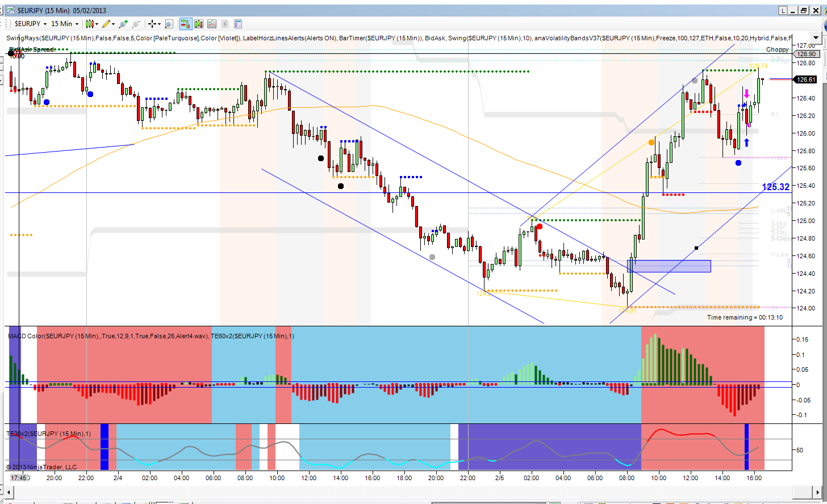The width and height of the screenshot is (827, 504).
Task: Select the blue shaded rectangle drawing
Action: [x=669, y=266]
